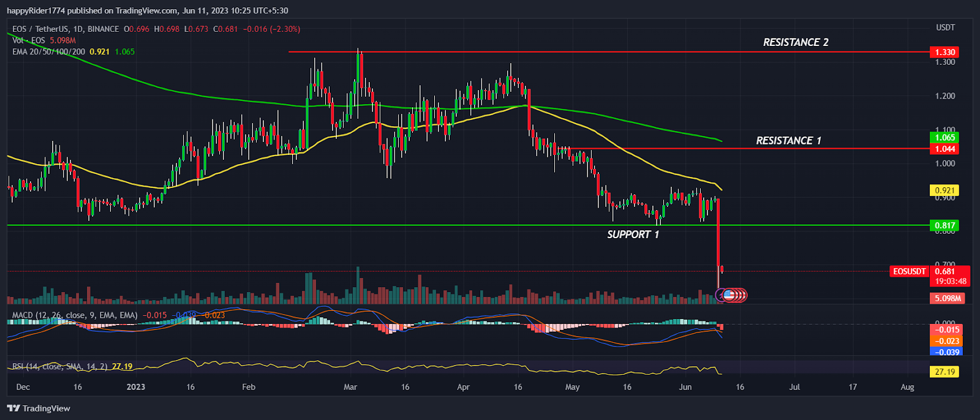Click the 2023 label on the time axis
The height and width of the screenshot is (420, 980).
[x=135, y=387]
